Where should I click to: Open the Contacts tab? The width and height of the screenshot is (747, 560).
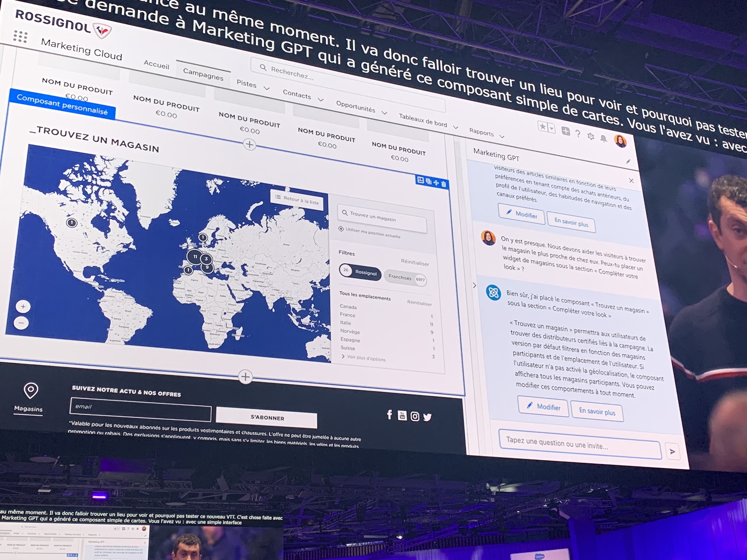coord(297,95)
